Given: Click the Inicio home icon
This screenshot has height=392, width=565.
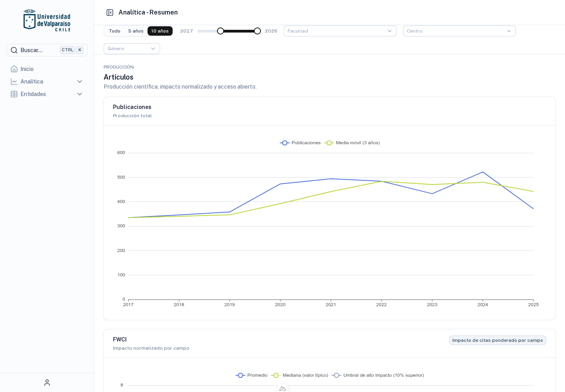Looking at the screenshot, I should click(x=14, y=69).
